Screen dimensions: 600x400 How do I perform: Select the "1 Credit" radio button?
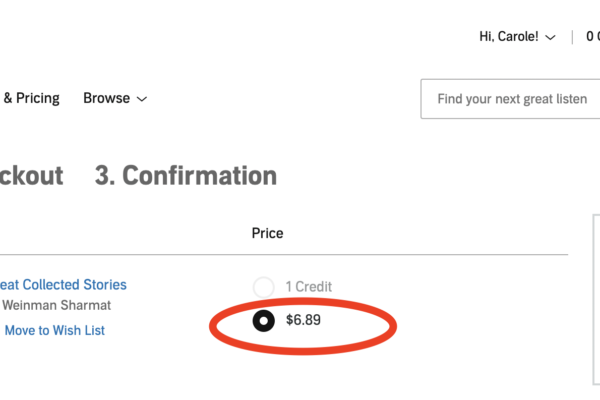[x=263, y=288]
